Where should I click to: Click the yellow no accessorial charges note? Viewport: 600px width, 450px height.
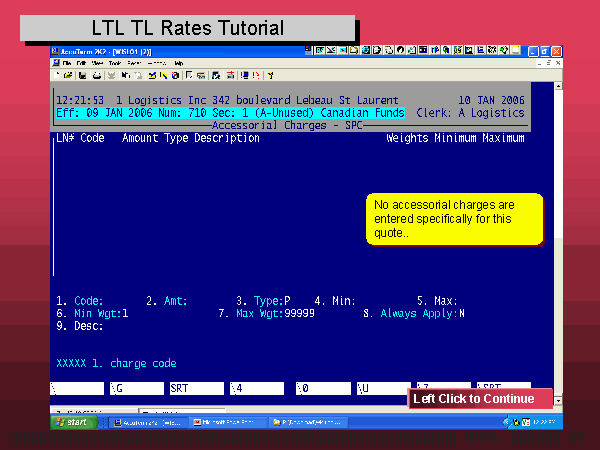455,218
